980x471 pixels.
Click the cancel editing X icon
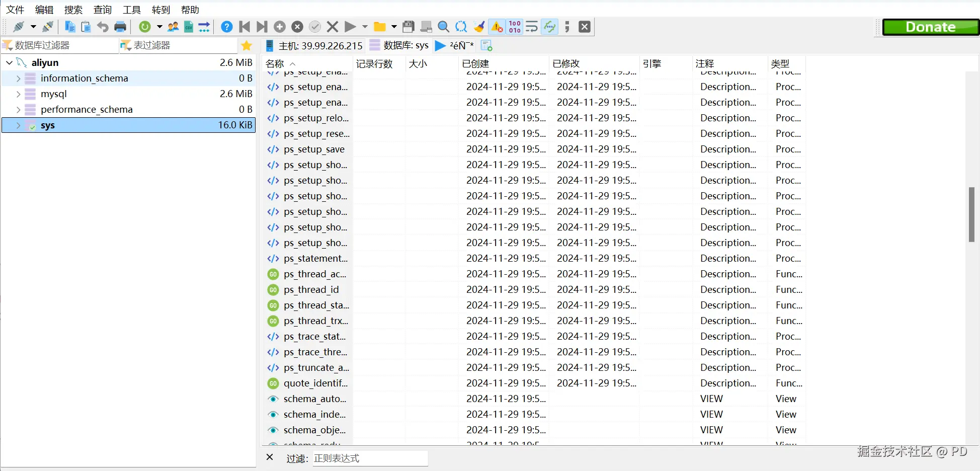333,27
